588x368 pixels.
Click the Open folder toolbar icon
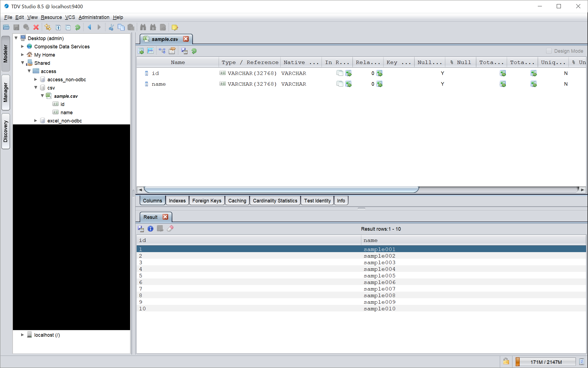6,27
